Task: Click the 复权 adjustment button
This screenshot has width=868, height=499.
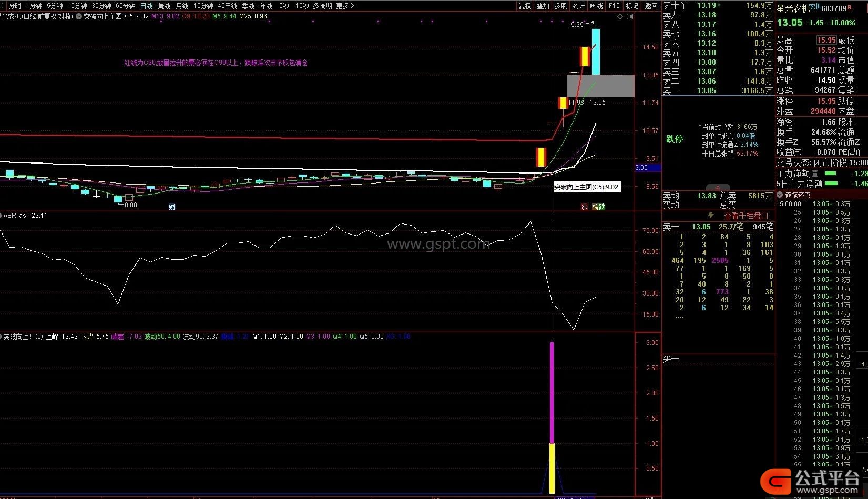Action: coord(525,6)
